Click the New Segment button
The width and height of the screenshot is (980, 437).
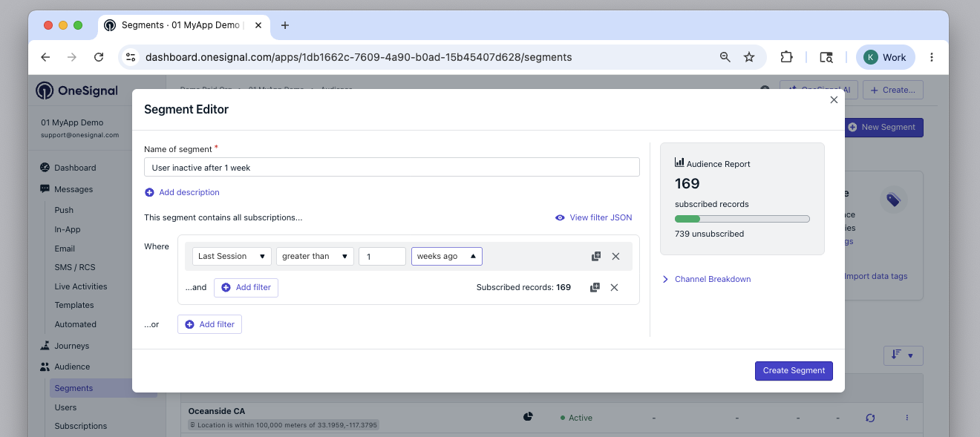point(883,127)
